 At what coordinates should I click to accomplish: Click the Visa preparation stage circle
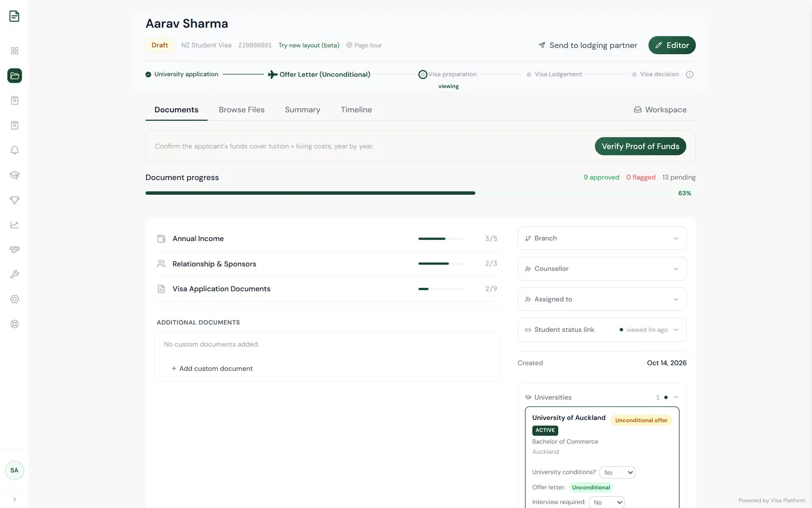tap(423, 75)
